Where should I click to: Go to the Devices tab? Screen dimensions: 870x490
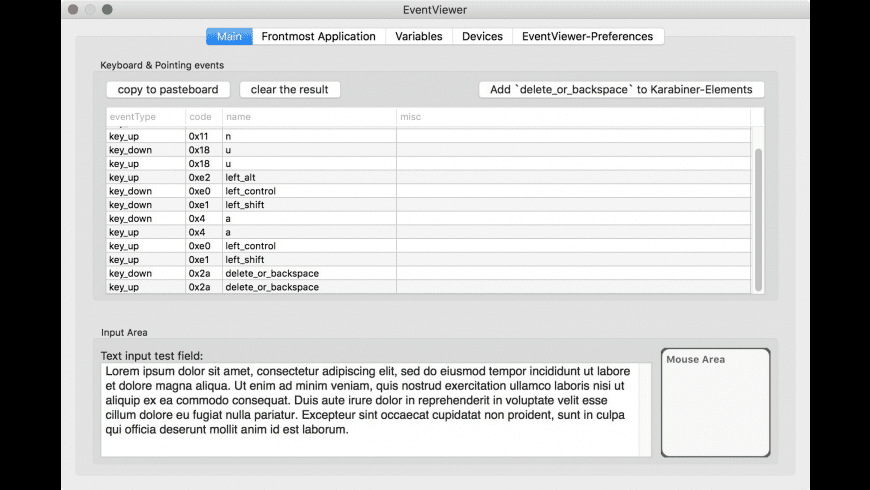pyautogui.click(x=482, y=36)
